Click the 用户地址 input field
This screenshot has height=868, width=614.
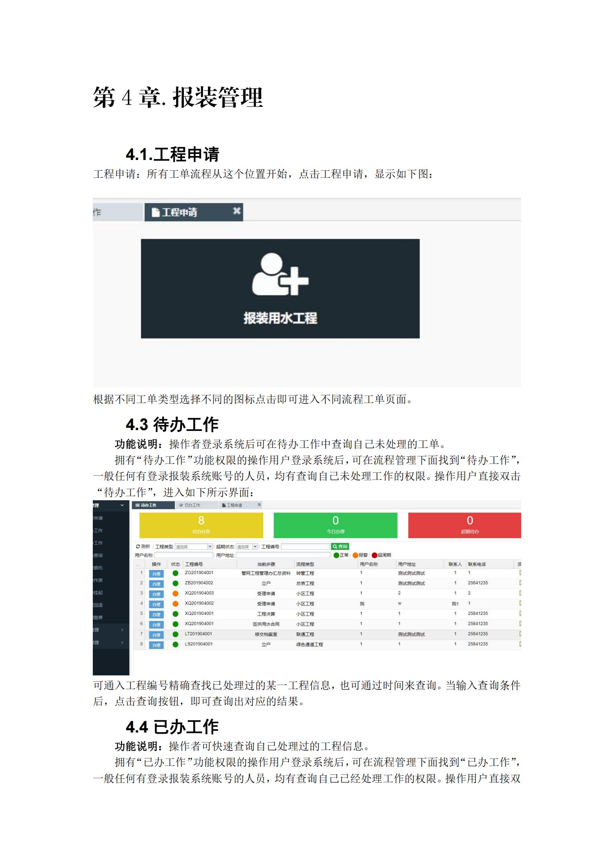pyautogui.click(x=283, y=556)
